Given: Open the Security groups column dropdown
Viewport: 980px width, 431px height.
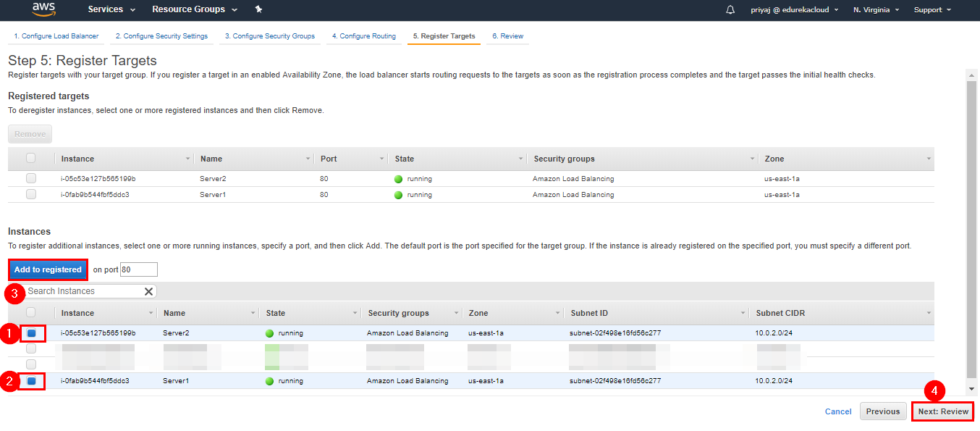Looking at the screenshot, I should tap(456, 313).
